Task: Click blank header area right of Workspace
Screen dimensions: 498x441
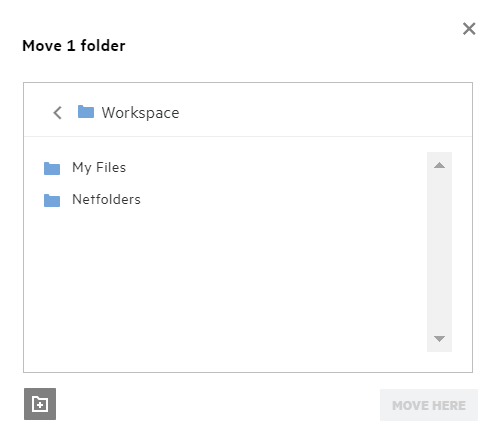Action: pos(323,113)
